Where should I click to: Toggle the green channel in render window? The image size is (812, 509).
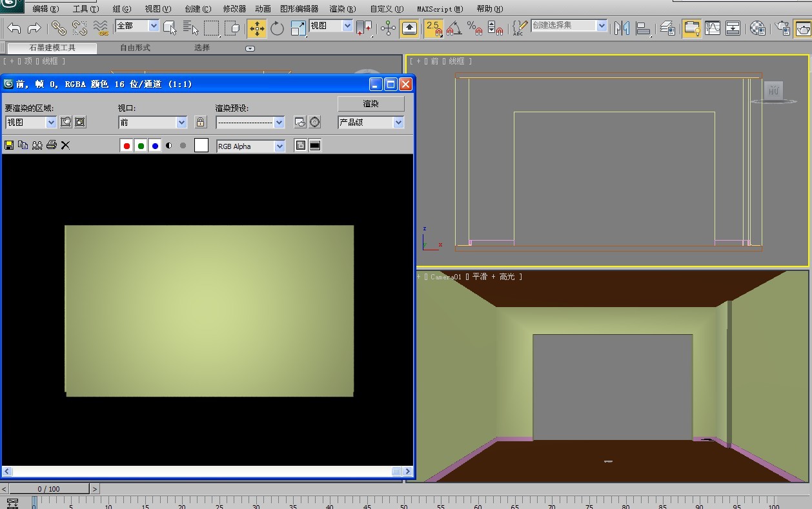[141, 146]
